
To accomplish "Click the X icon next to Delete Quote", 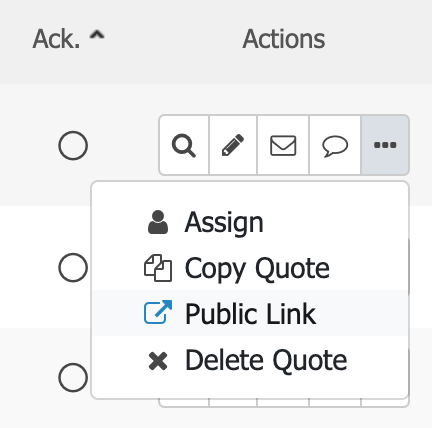I will (x=158, y=361).
